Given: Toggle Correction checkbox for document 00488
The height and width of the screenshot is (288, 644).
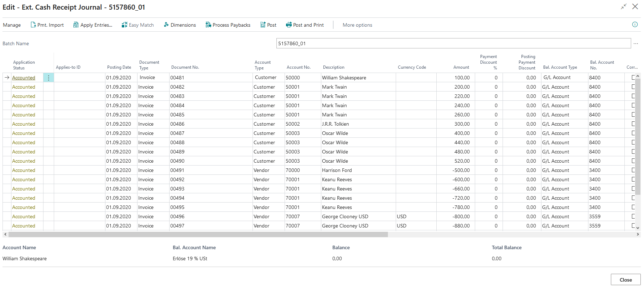Looking at the screenshot, I should (633, 142).
